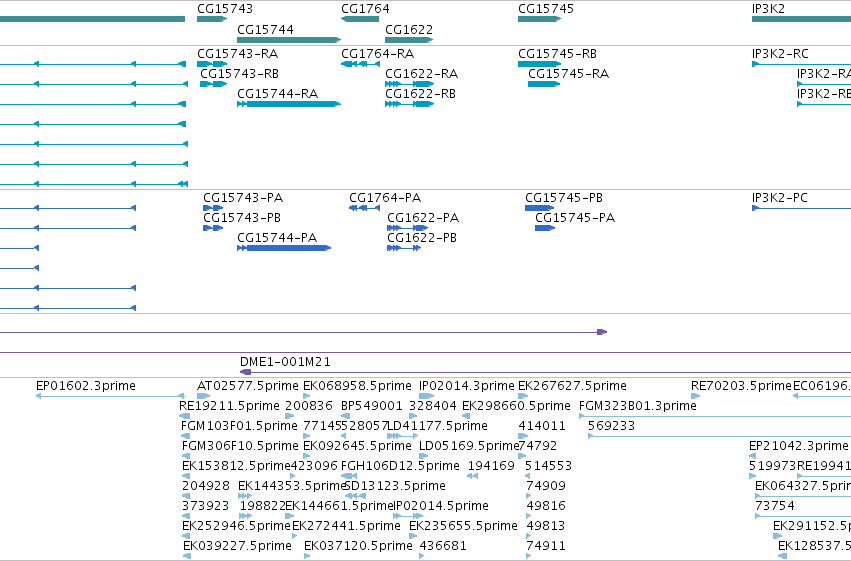Select transcript CG15743-RB

[x=239, y=74]
